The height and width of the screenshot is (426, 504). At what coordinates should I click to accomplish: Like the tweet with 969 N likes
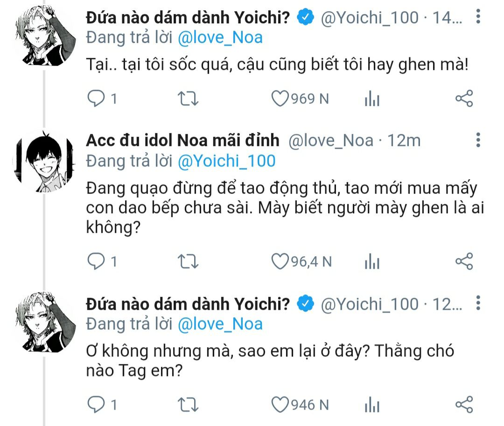280,98
